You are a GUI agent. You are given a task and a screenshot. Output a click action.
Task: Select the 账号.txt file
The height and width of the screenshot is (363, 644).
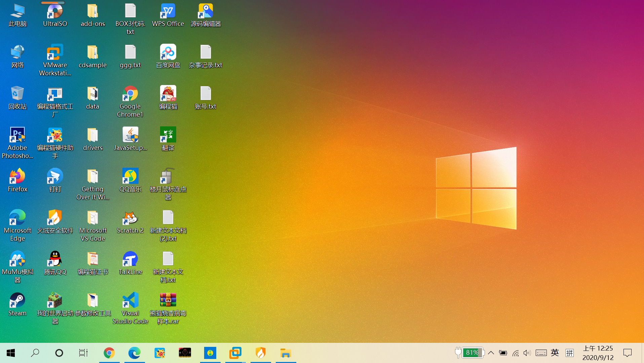(206, 98)
